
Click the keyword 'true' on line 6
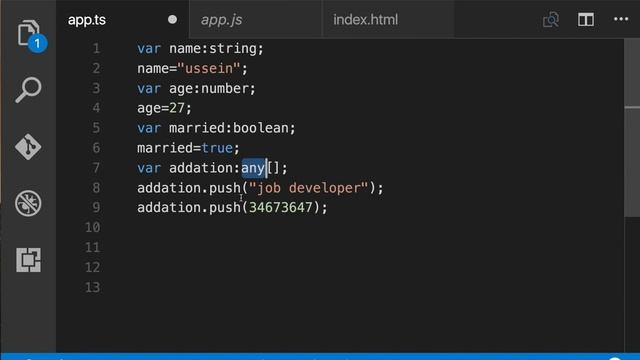tap(216, 148)
